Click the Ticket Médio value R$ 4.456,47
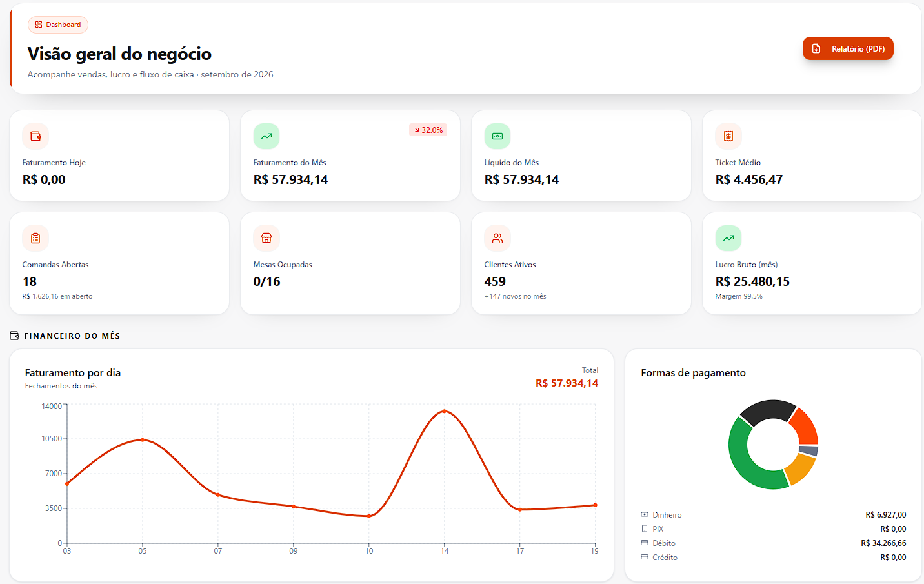The width and height of the screenshot is (924, 584). point(749,179)
